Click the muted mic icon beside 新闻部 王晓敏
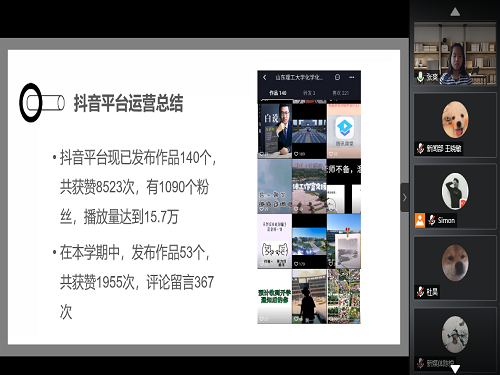This screenshot has height=375, width=500. tap(421, 148)
